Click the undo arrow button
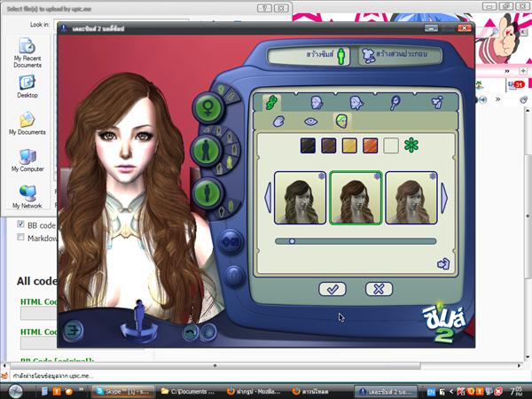 pyautogui.click(x=191, y=332)
